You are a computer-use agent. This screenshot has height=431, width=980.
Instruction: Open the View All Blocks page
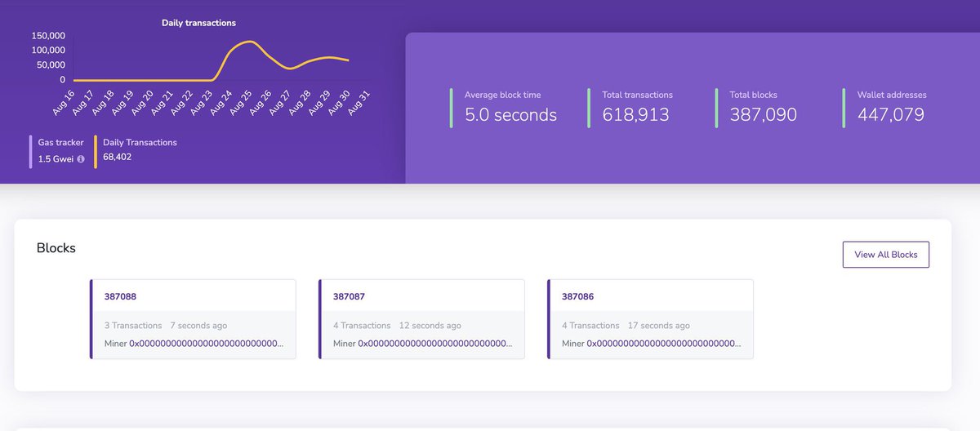[x=886, y=255]
